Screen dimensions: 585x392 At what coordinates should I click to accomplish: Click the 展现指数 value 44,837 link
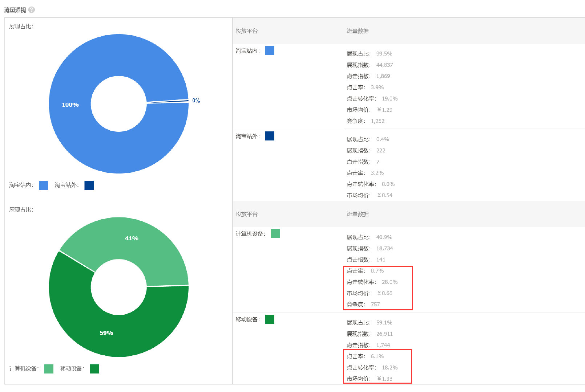pos(384,65)
